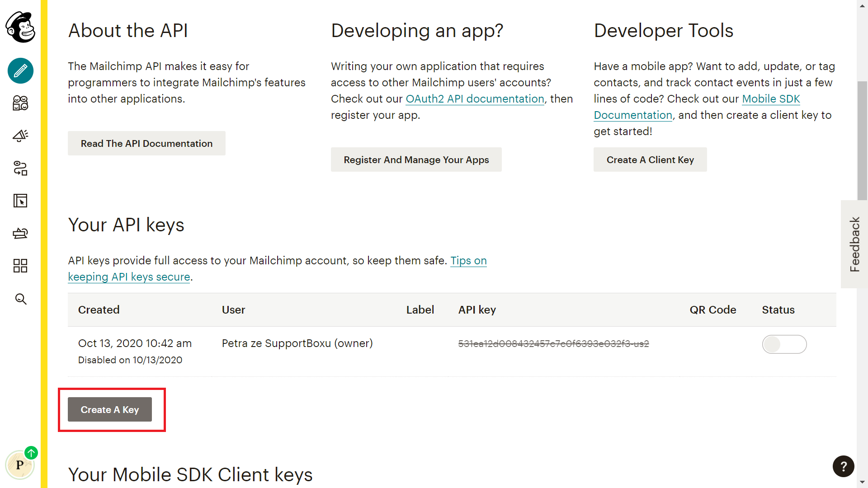Open the help question mark button
The image size is (868, 488).
[x=844, y=466]
